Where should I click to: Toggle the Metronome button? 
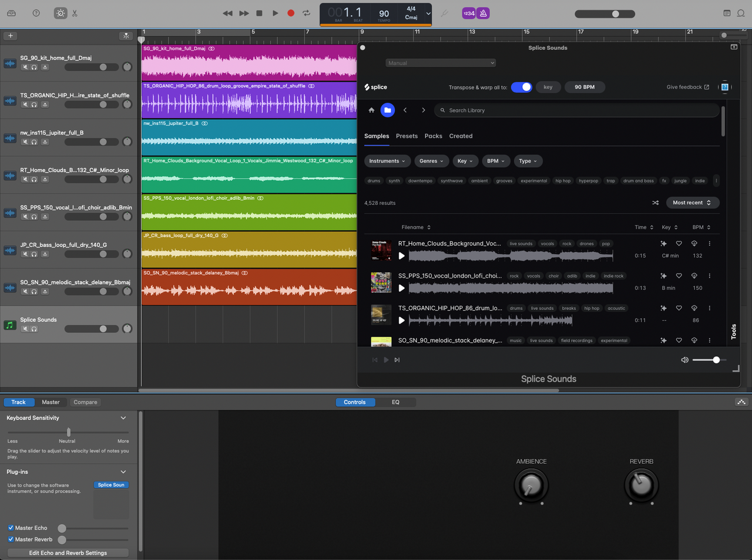tap(483, 13)
